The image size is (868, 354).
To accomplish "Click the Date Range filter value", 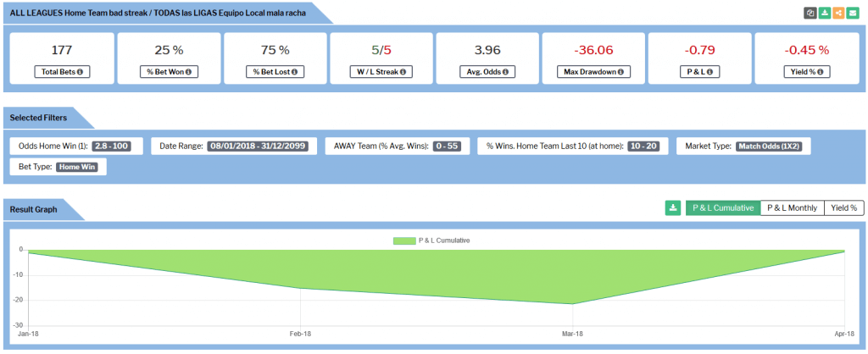I will pos(261,147).
